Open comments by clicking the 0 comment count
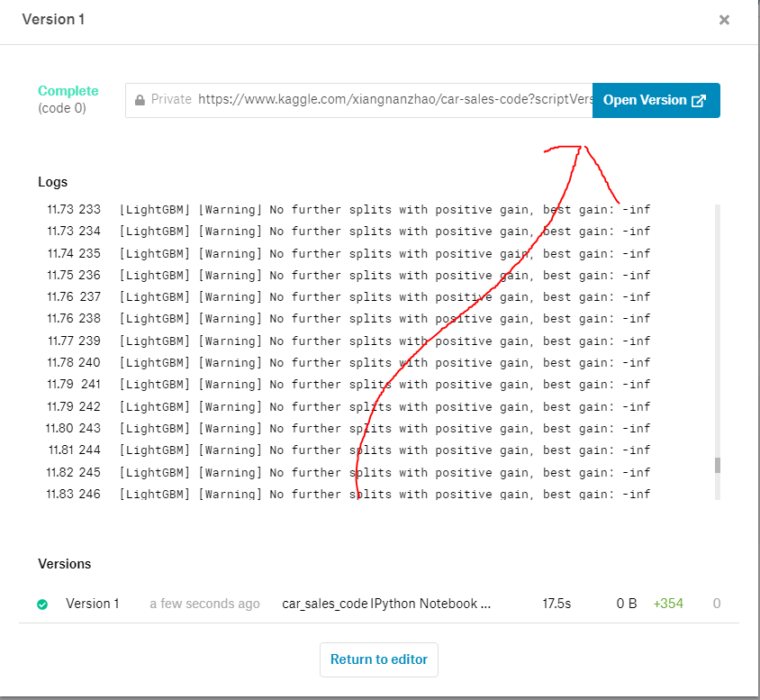The width and height of the screenshot is (760, 700). pos(716,604)
